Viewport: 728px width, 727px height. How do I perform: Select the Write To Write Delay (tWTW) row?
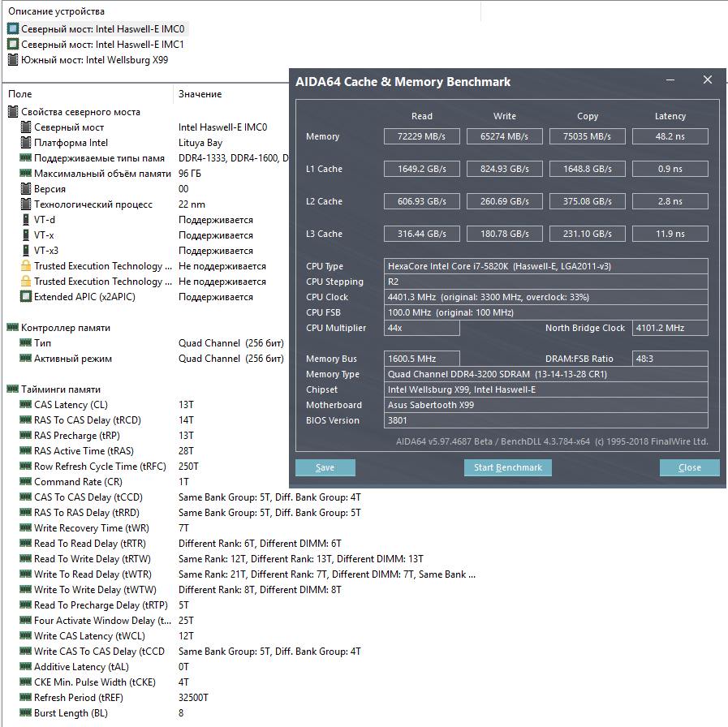coord(180,590)
